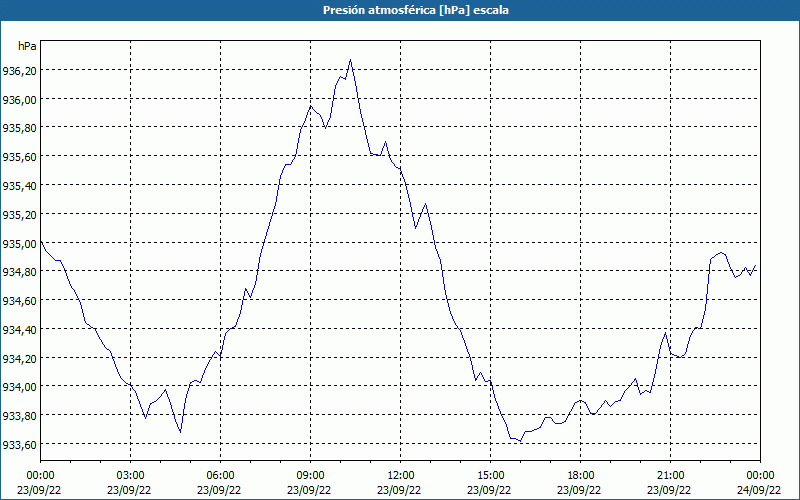Pick the 934,00 pressure label
800x500 pixels.
point(19,387)
